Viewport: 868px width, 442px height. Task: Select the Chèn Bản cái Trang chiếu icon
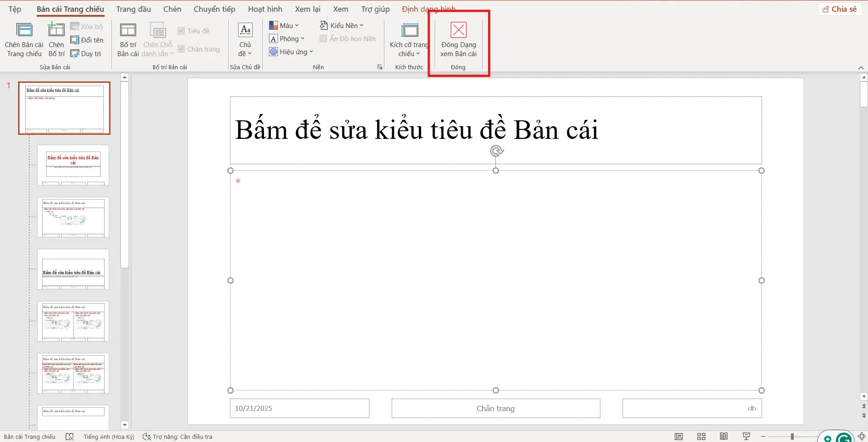click(x=24, y=38)
